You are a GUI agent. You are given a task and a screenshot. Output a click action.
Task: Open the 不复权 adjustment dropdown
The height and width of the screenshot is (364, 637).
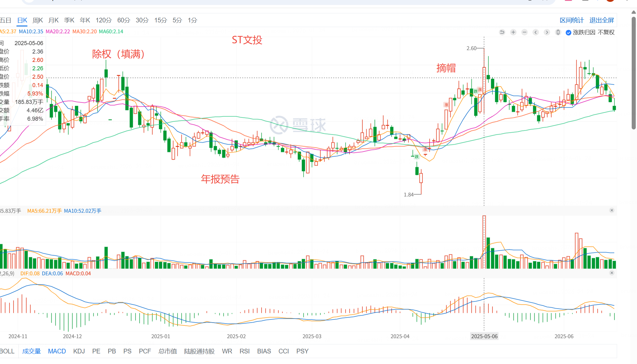[606, 32]
